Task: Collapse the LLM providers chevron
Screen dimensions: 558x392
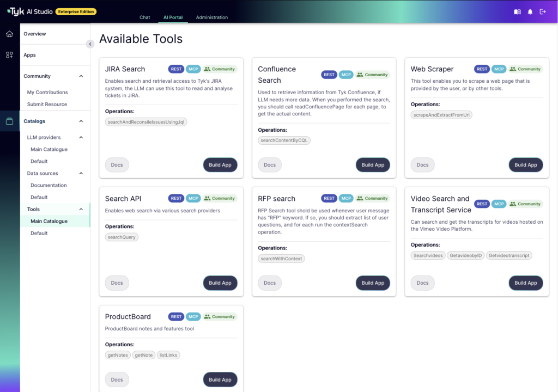Action: (81, 137)
